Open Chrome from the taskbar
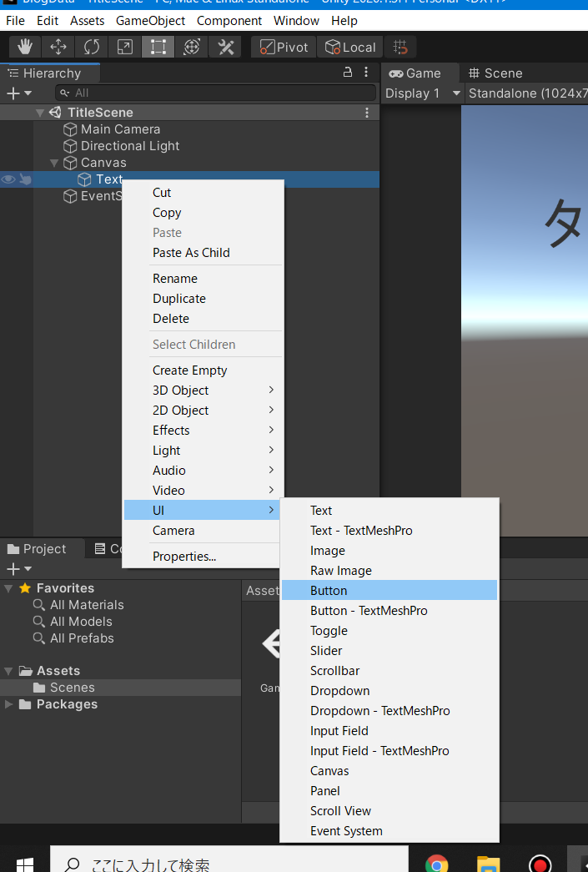Screen dimensions: 588x872 click(x=436, y=864)
